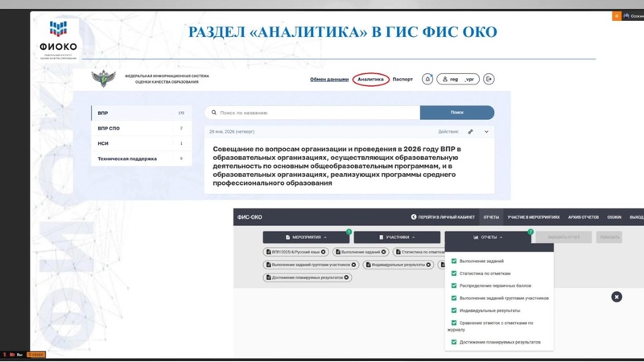The image size is (644, 362).
Task: Expand the Участники dropdown
Action: (x=397, y=237)
